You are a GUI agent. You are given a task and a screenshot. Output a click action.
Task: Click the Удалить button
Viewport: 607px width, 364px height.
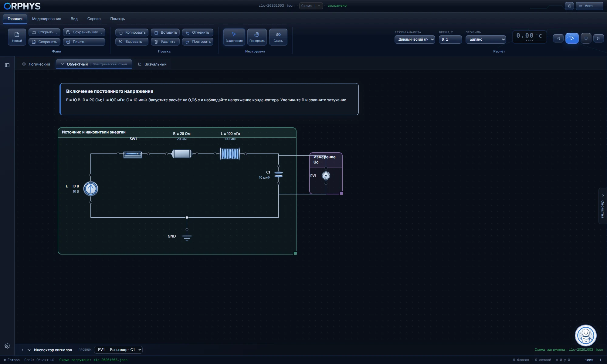pyautogui.click(x=165, y=42)
